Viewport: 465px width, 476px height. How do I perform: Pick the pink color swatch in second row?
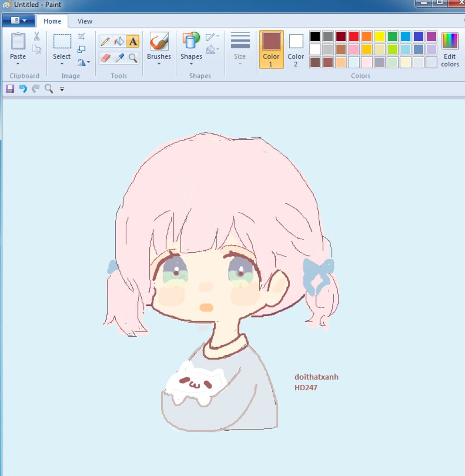[x=354, y=49]
